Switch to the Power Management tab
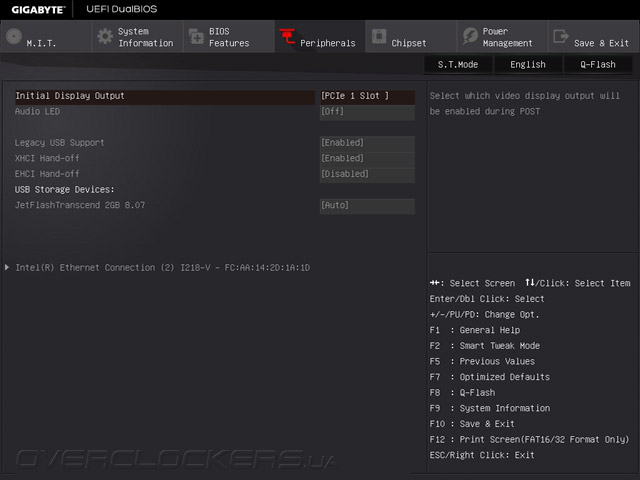Screen dimensions: 640x480 coord(502,36)
